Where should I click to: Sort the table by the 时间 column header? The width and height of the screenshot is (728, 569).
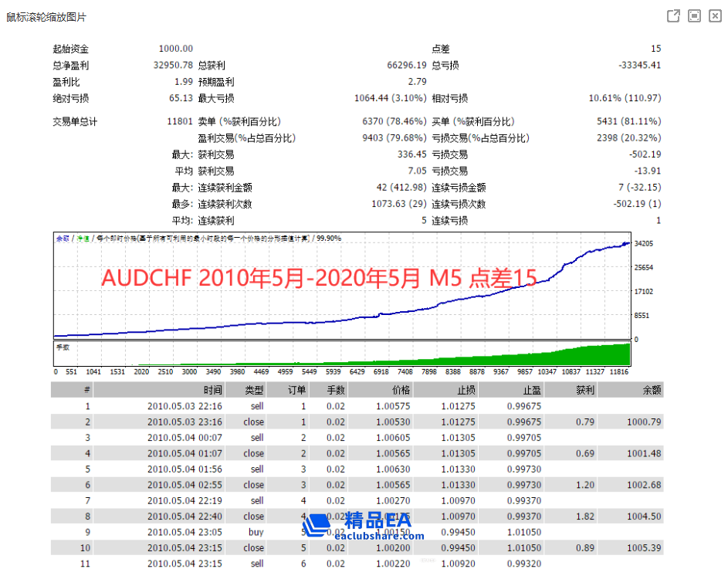(213, 389)
